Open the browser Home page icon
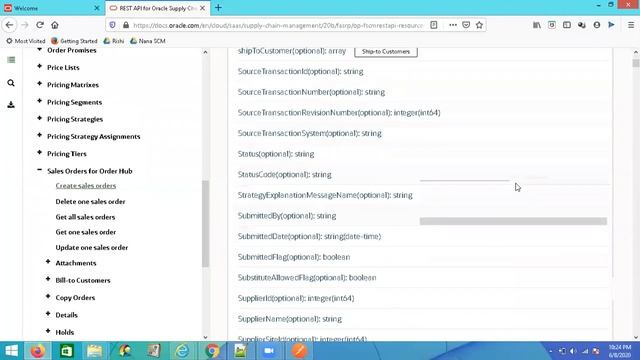This screenshot has height=360, width=640. click(55, 25)
